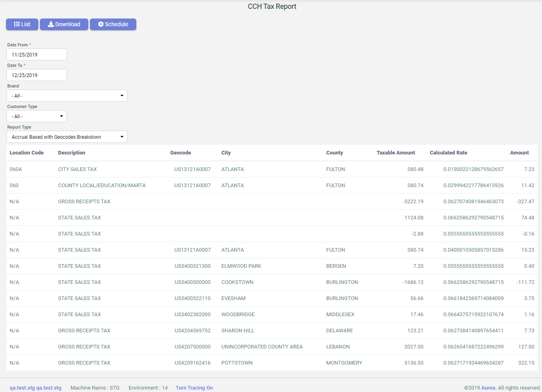Click geocode US3400321300

192,266
